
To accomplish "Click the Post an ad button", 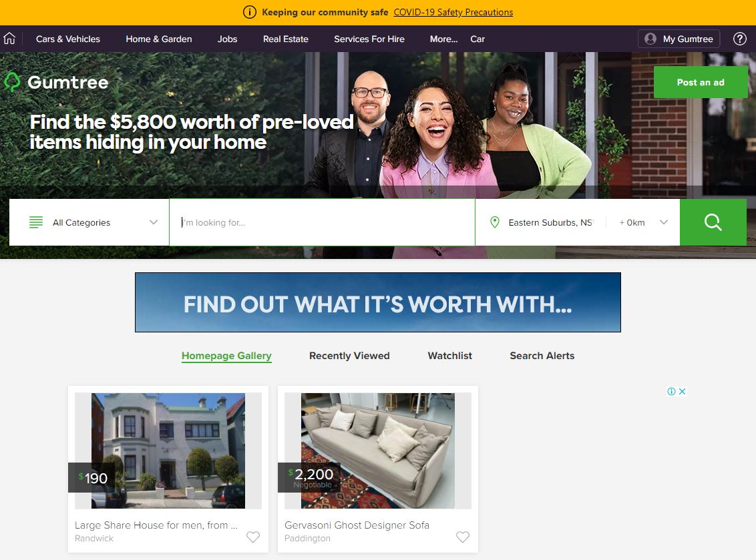I will tap(701, 82).
